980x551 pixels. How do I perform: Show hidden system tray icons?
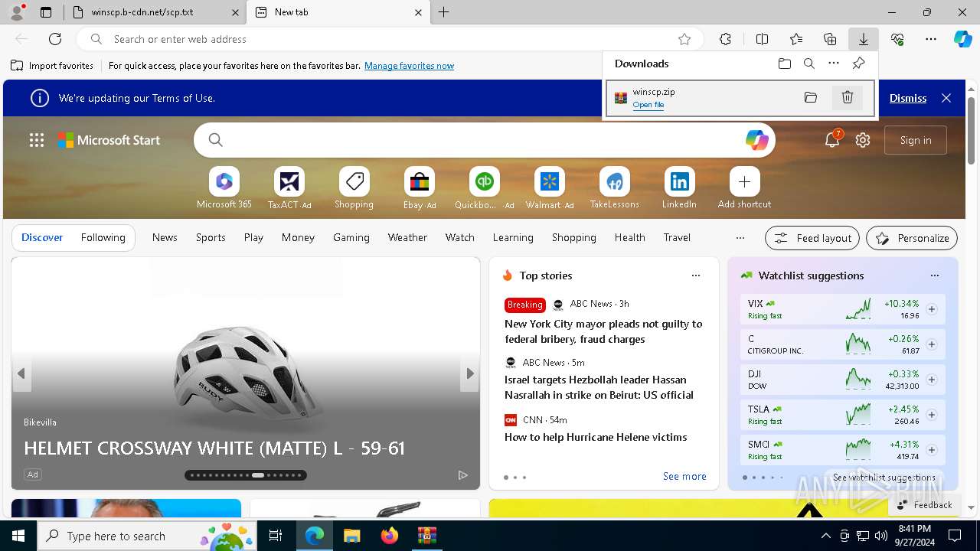tap(825, 536)
